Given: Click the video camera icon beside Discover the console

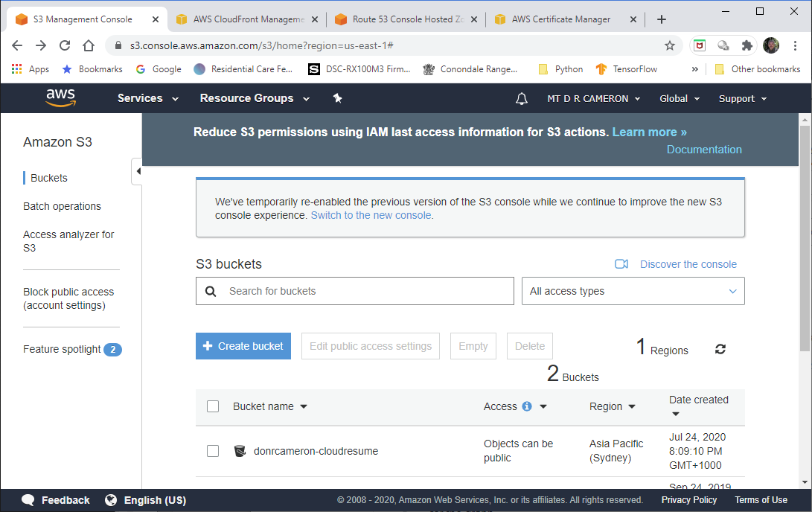Looking at the screenshot, I should pyautogui.click(x=621, y=264).
